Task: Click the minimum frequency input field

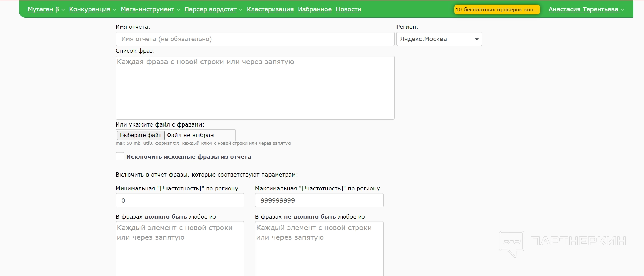Action: coord(180,201)
